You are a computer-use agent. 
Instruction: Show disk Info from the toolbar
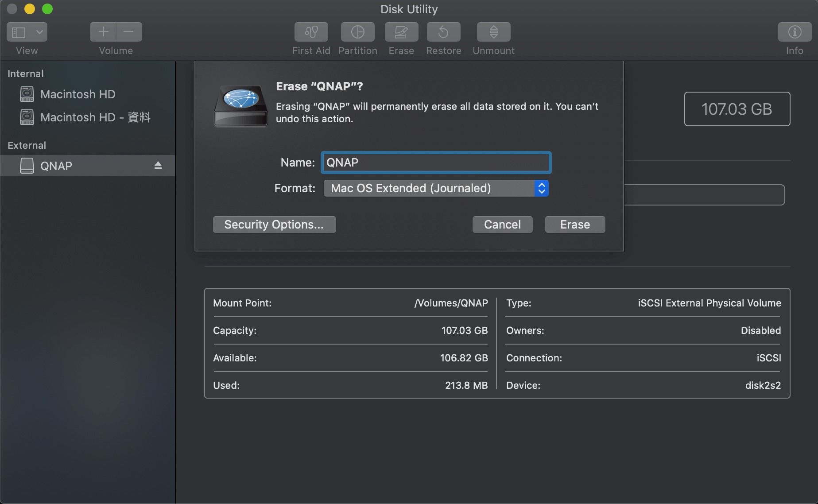tap(795, 32)
